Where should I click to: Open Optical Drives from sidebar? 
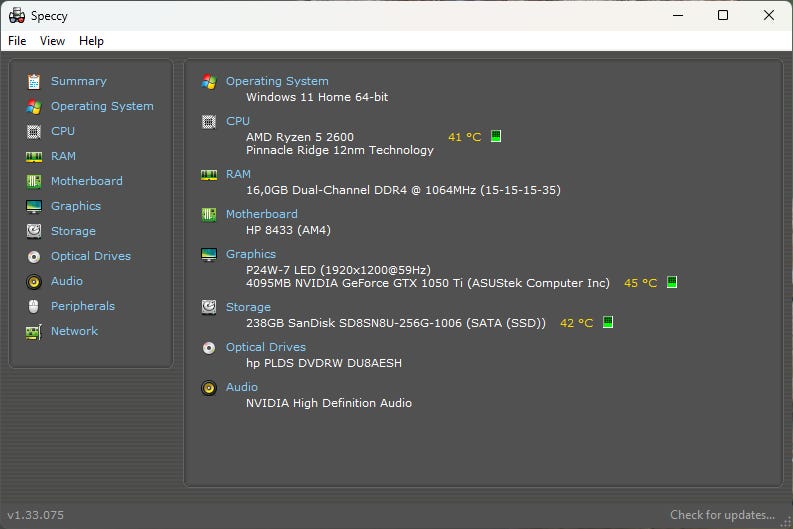pos(91,256)
